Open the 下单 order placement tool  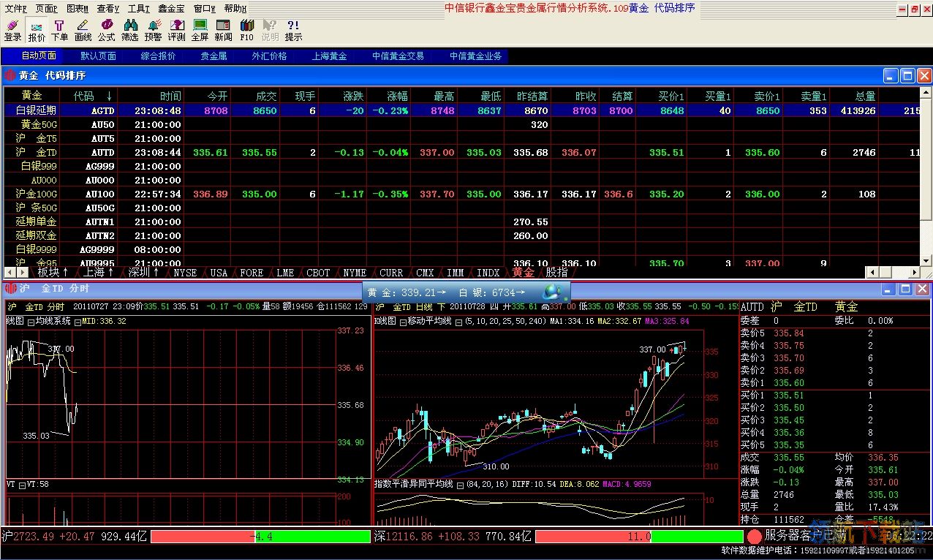point(59,30)
